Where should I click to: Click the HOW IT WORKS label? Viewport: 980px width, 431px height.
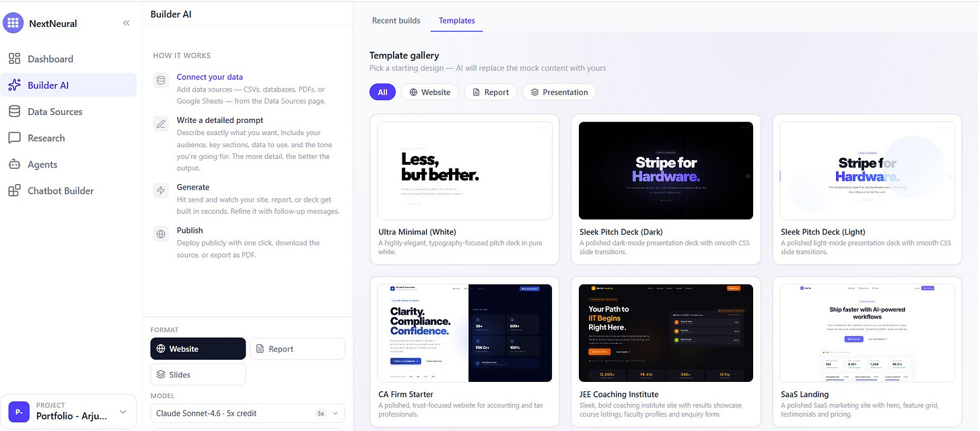pyautogui.click(x=182, y=56)
